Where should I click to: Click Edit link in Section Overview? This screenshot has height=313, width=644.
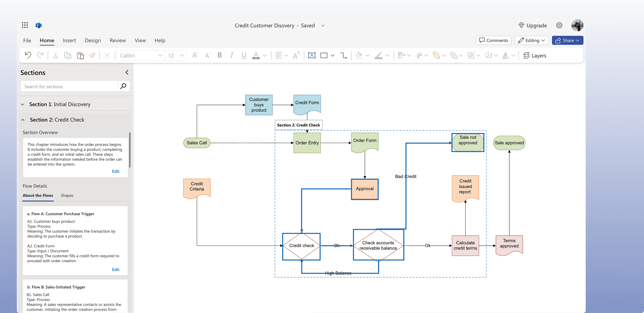[x=116, y=171]
